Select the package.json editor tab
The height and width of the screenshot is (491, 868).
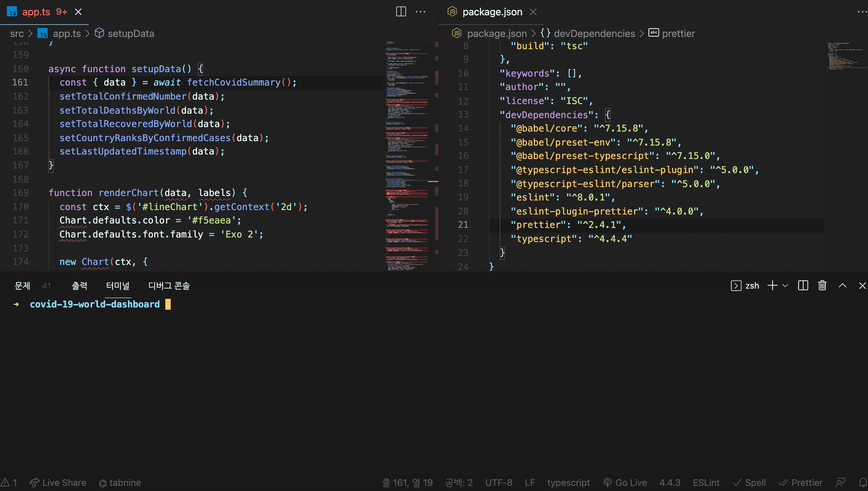[491, 12]
